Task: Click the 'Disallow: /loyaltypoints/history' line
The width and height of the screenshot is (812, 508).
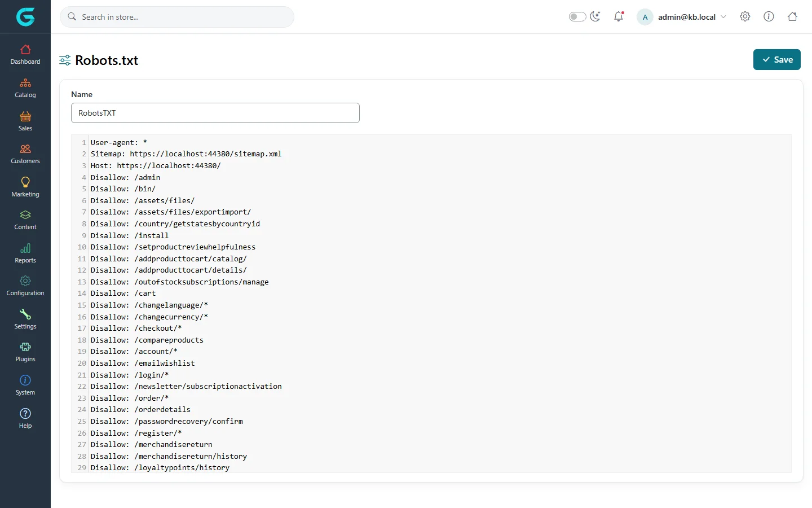Action: (x=160, y=467)
